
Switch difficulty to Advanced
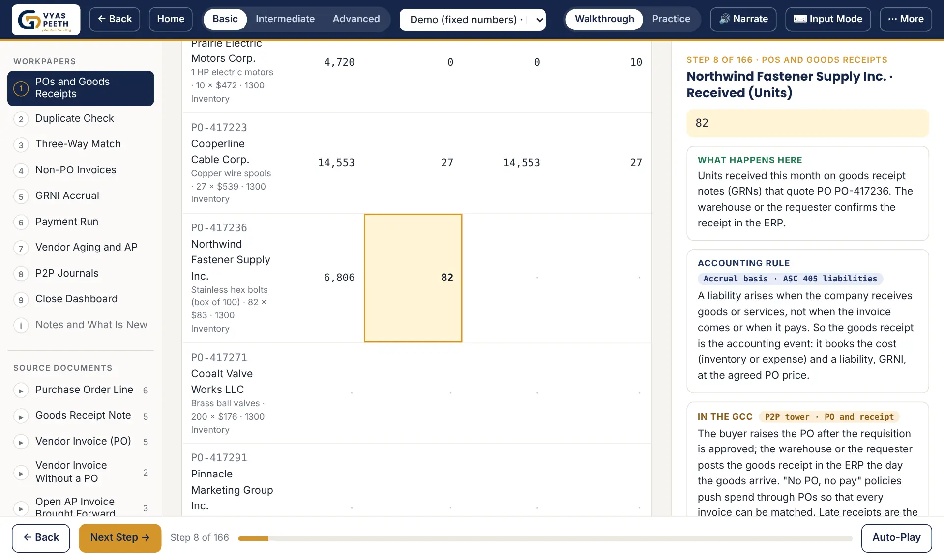tap(356, 19)
